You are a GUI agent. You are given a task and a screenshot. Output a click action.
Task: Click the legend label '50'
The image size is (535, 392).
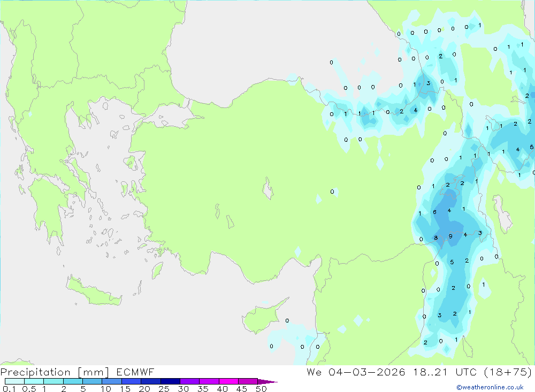click(x=261, y=389)
